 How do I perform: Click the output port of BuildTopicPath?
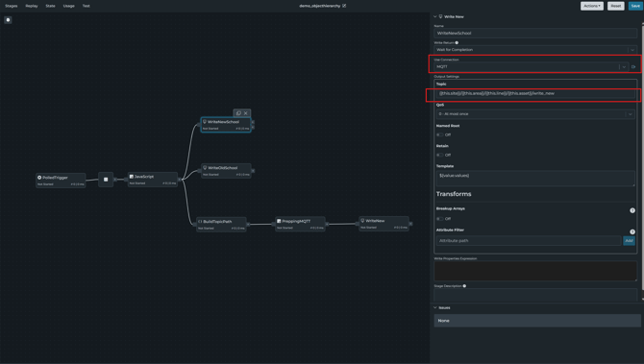[x=248, y=225]
